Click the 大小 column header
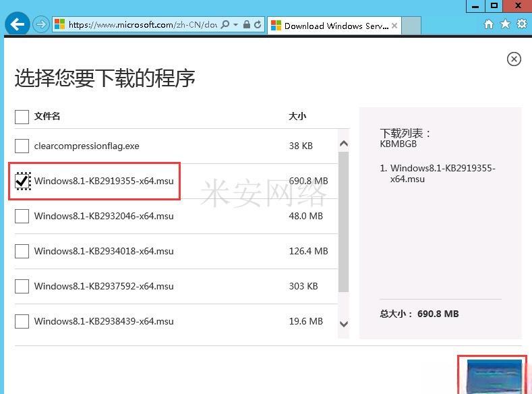Screen dimensions: 532x394 coord(297,117)
